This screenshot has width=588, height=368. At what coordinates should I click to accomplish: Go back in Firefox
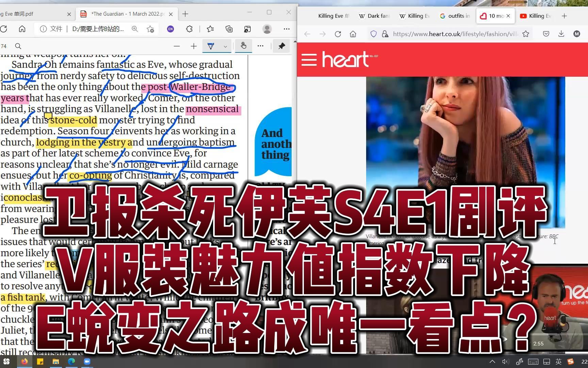tap(307, 34)
